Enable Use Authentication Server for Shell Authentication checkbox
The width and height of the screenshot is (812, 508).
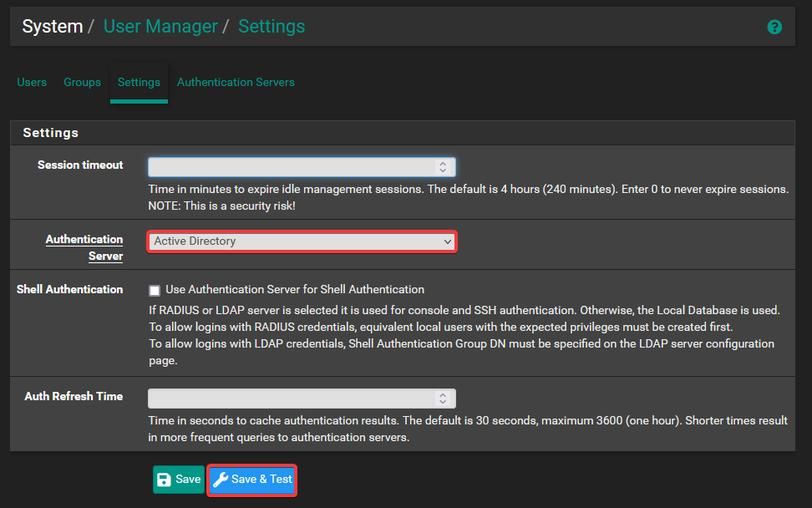click(155, 291)
